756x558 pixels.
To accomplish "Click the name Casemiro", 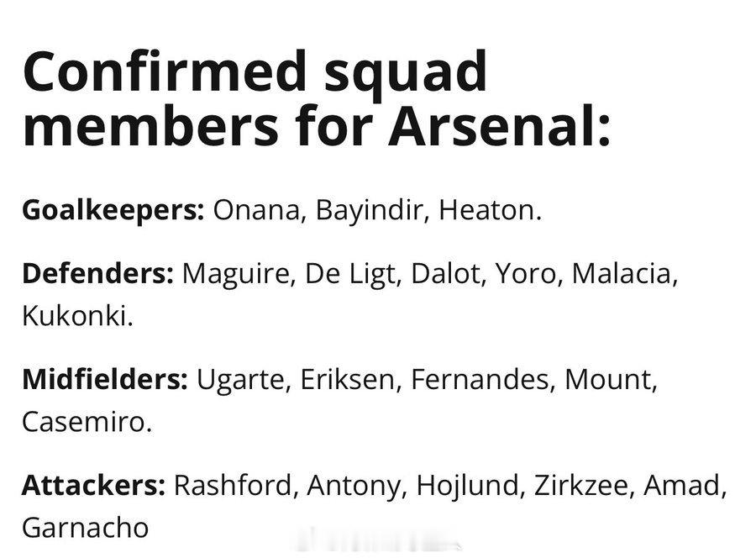I will (87, 422).
